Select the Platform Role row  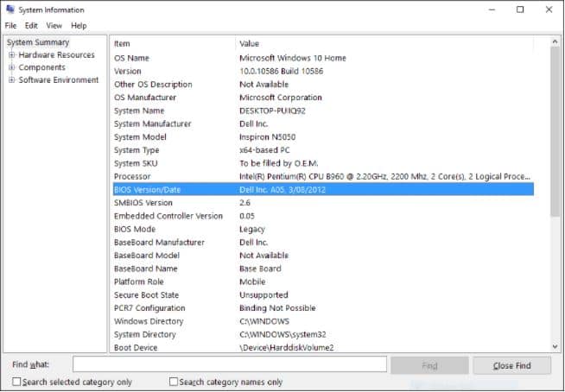point(323,281)
